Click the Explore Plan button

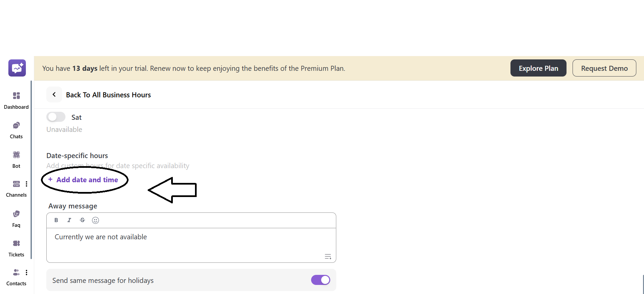[x=538, y=68]
